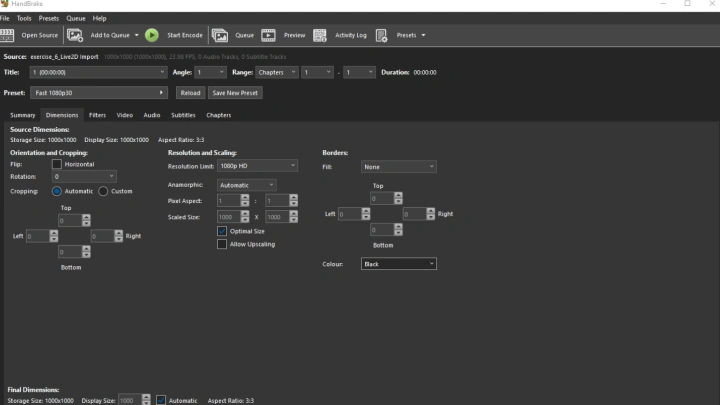Expand the Resolution Limit dropdown
The width and height of the screenshot is (720, 405).
tap(257, 166)
